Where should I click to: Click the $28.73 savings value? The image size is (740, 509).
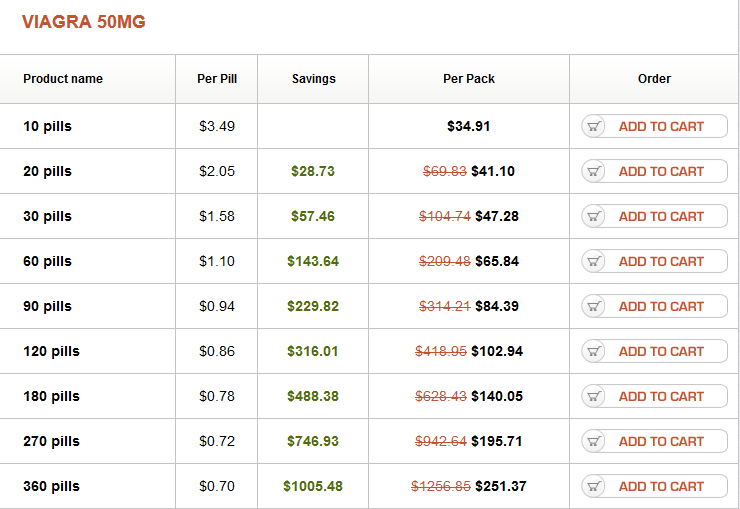pos(313,171)
